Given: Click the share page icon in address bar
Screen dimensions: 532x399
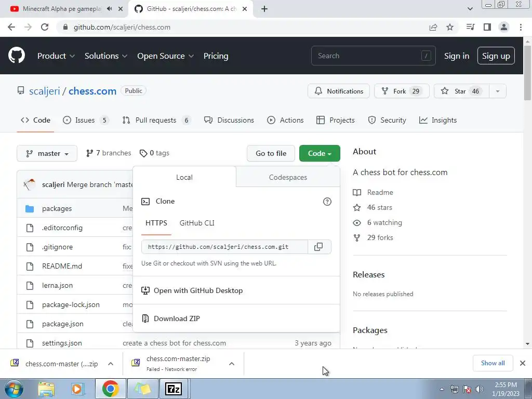Looking at the screenshot, I should 433,27.
